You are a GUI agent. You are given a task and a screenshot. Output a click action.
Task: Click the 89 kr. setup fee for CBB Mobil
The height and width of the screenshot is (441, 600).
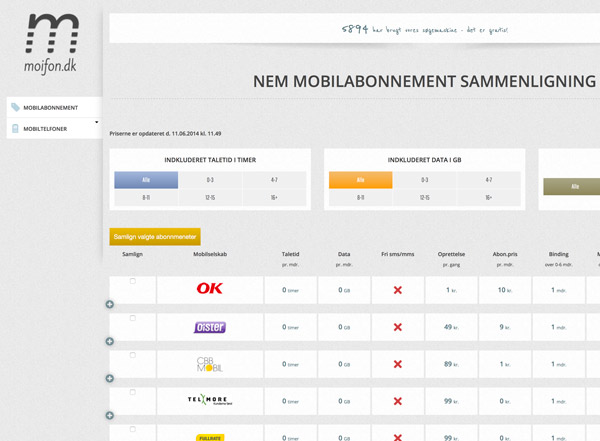pyautogui.click(x=451, y=364)
